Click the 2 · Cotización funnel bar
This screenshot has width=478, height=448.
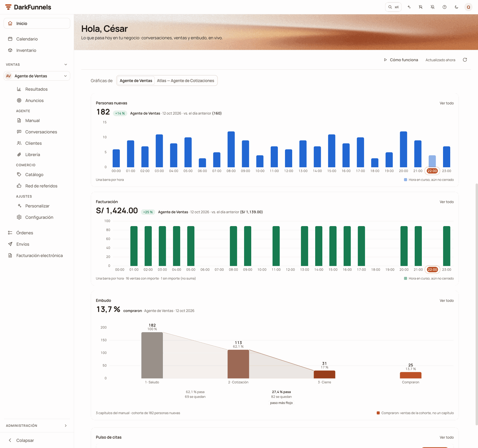(x=238, y=364)
